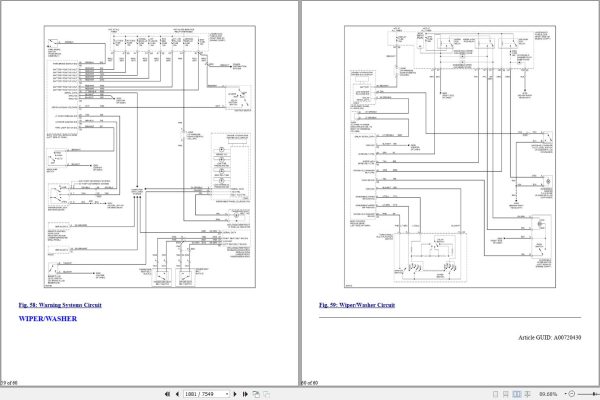Click the Warning Systems circuit diagram

click(x=150, y=157)
